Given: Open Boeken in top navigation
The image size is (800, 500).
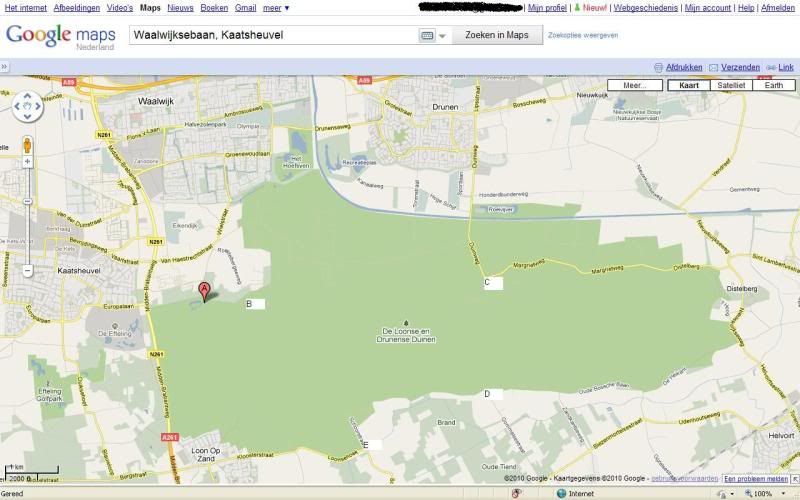Looking at the screenshot, I should click(214, 8).
